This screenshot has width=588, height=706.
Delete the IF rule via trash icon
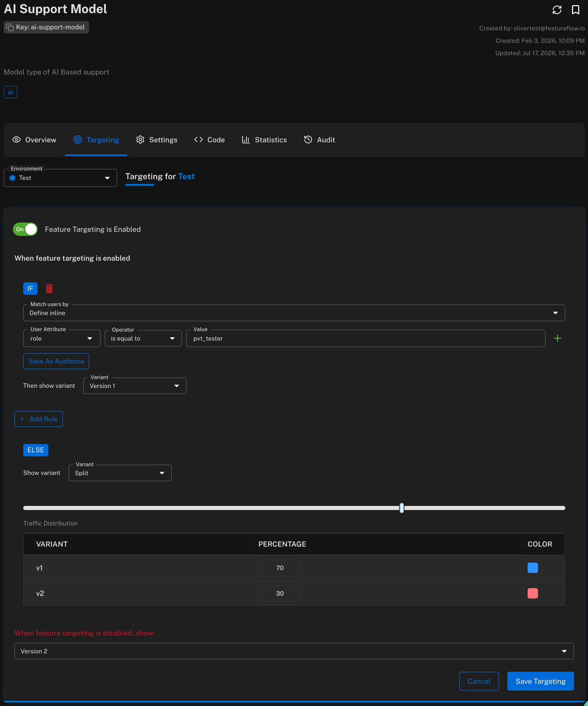[49, 289]
